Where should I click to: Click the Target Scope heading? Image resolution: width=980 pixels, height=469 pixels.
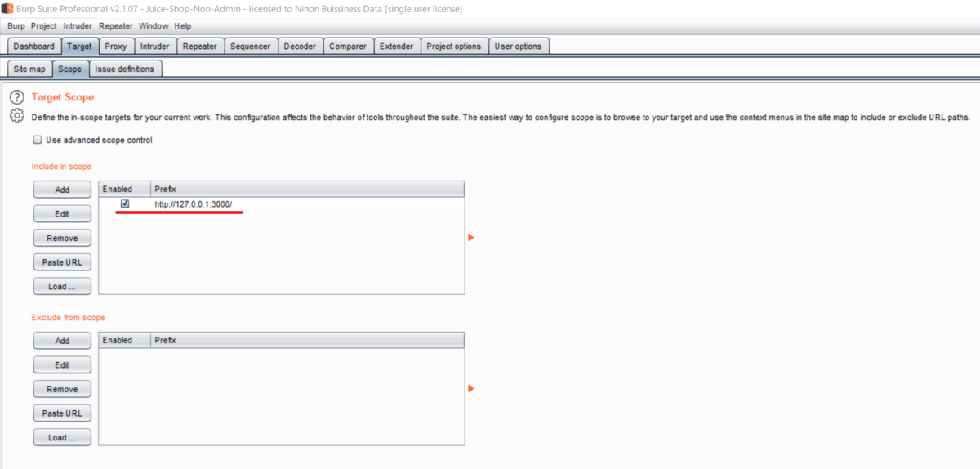pyautogui.click(x=63, y=97)
